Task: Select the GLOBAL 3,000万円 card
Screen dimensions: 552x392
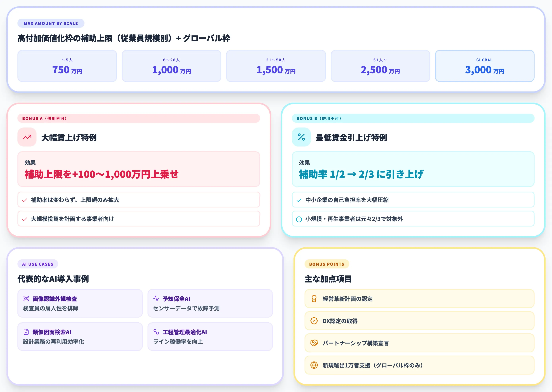Action: tap(485, 66)
